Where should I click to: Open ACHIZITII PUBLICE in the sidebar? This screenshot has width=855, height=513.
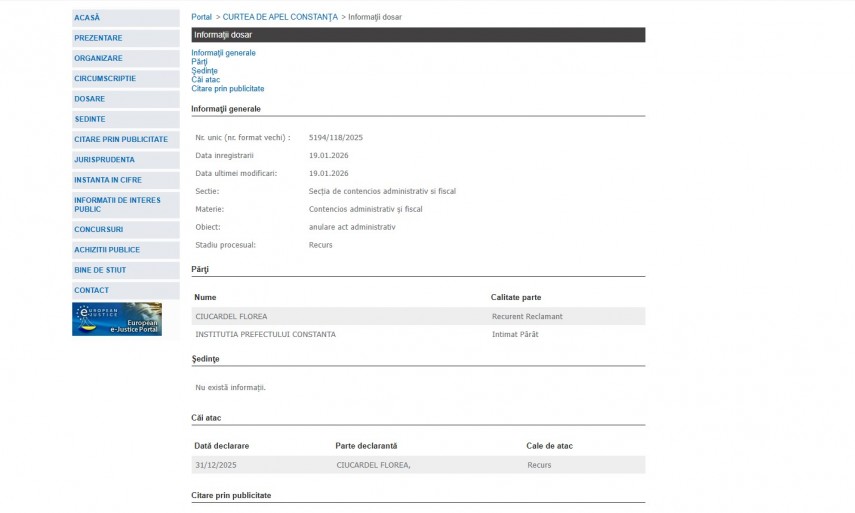point(107,250)
